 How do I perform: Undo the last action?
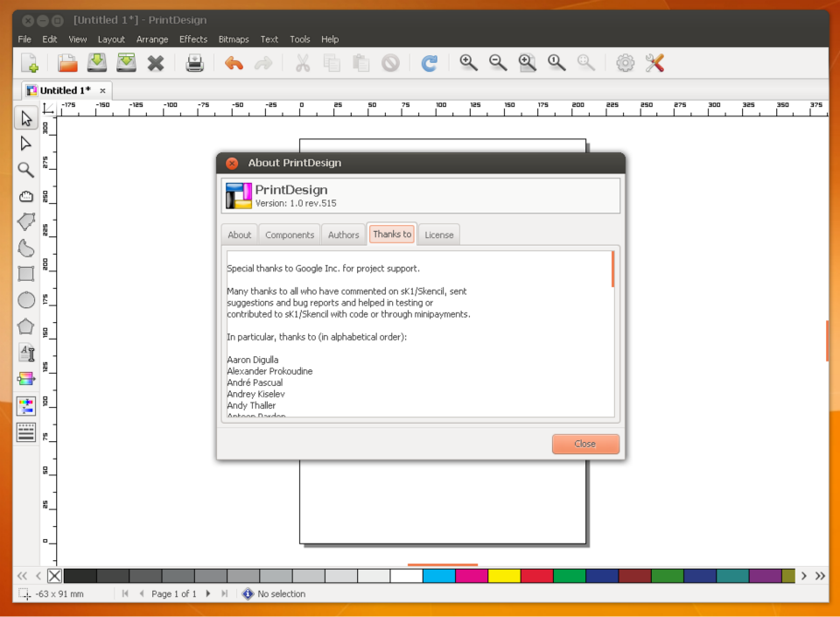click(x=234, y=63)
